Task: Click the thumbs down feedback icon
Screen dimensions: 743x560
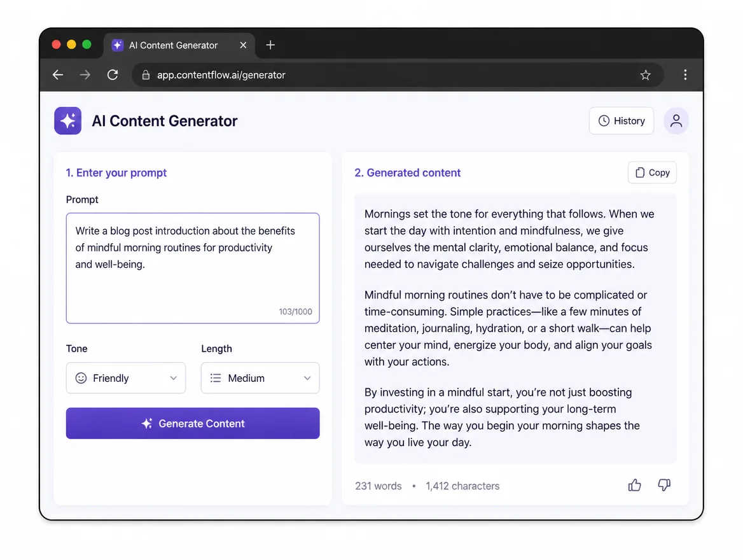Action: coord(664,485)
